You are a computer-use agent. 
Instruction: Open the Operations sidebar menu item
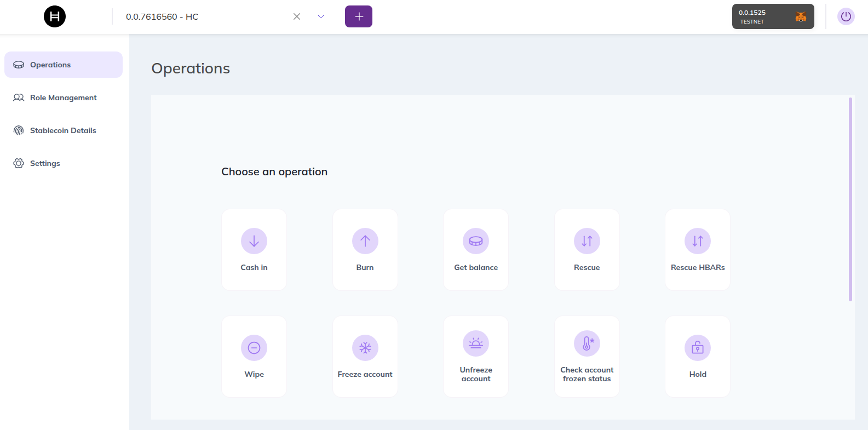(x=64, y=65)
